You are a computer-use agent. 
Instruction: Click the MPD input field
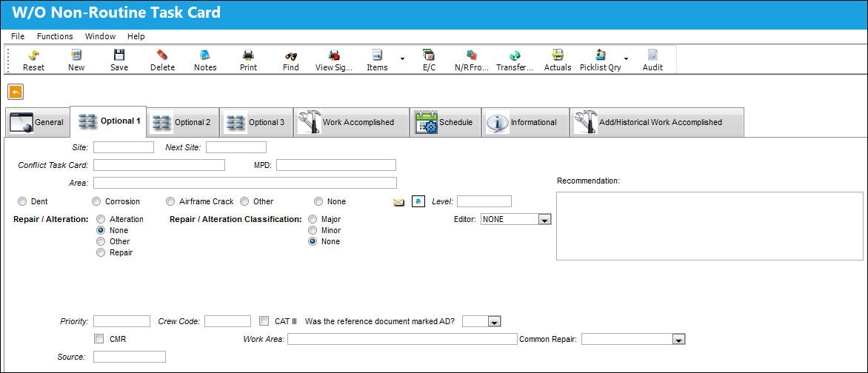point(336,165)
